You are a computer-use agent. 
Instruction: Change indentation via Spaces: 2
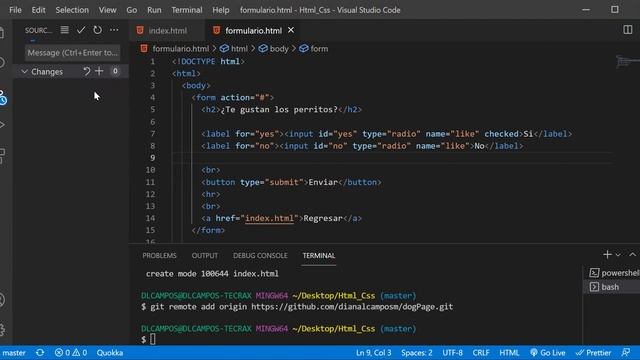(x=416, y=353)
